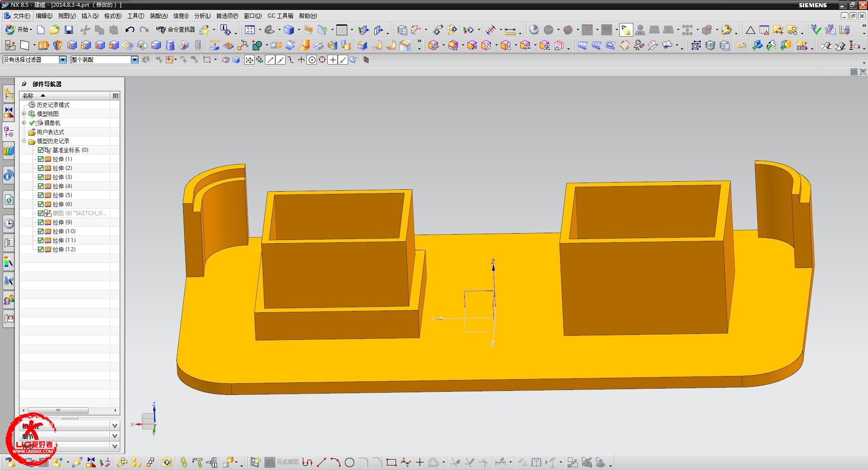Select 历史记录模式 in the part navigator

(x=53, y=105)
